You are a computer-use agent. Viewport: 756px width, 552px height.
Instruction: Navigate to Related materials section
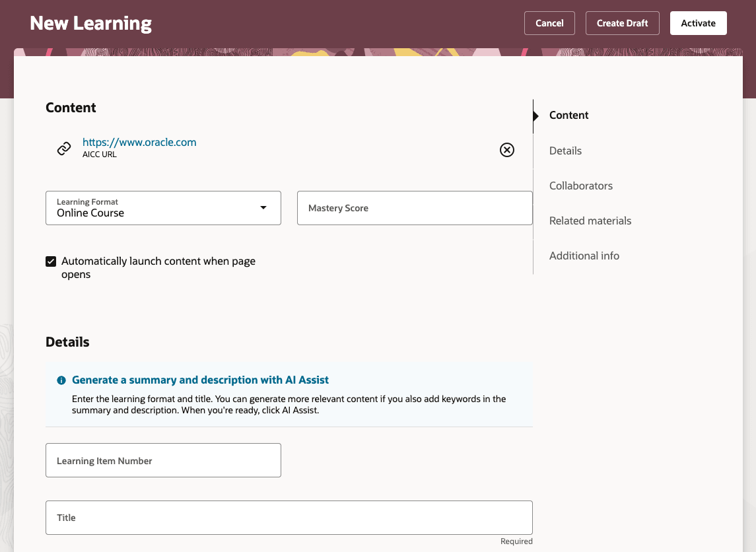point(590,221)
